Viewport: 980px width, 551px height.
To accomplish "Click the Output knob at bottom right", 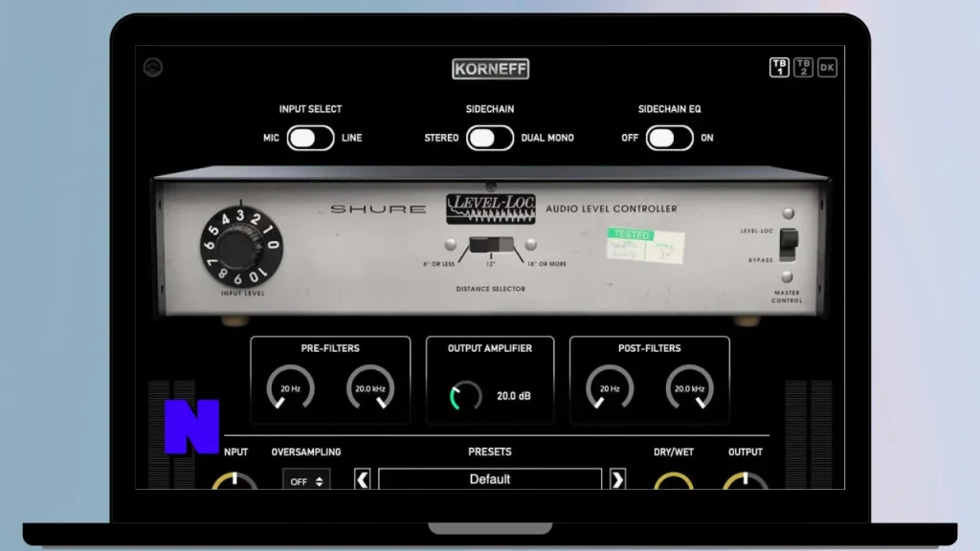I will click(x=745, y=481).
